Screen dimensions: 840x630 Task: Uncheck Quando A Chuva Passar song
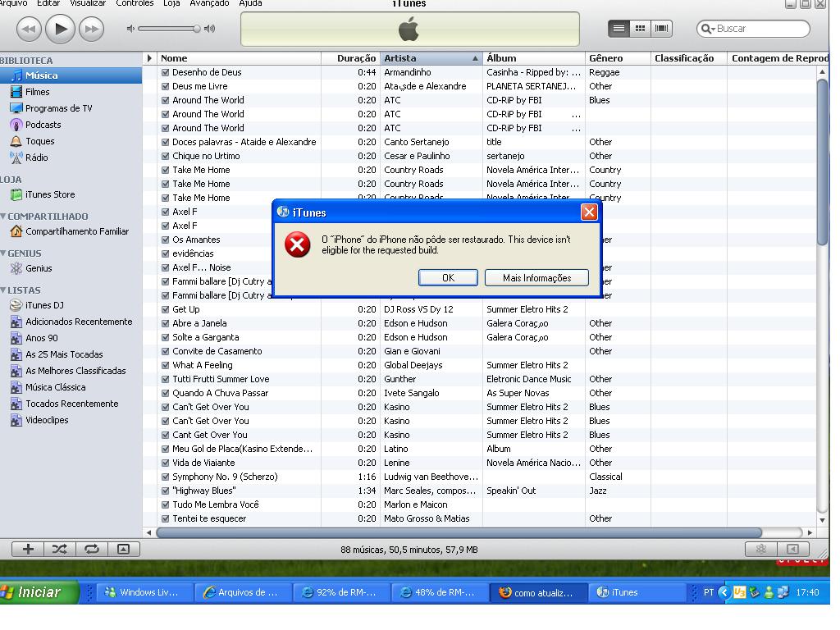tap(166, 393)
